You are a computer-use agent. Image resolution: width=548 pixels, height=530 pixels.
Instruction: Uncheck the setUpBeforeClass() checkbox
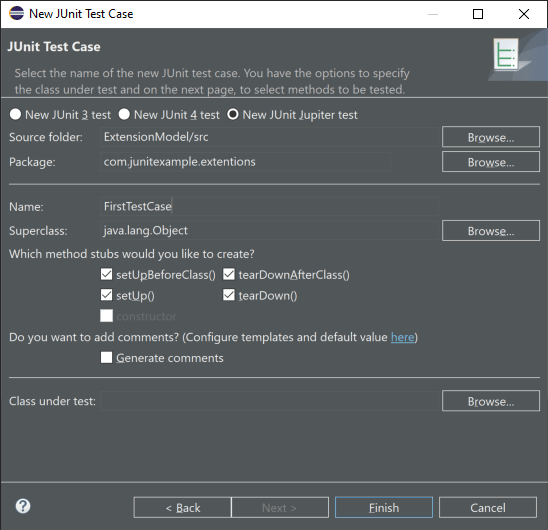107,274
